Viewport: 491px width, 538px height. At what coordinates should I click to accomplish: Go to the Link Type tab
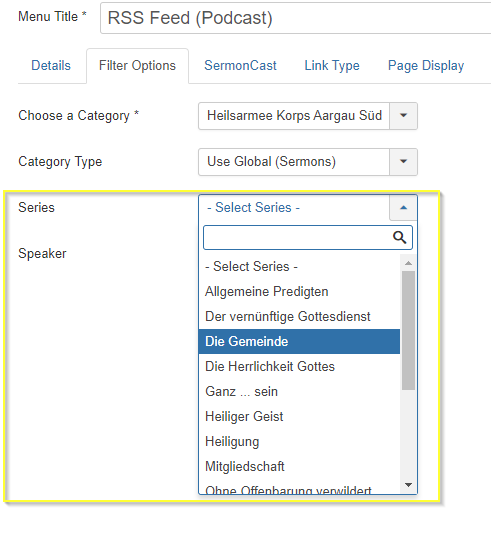(x=332, y=66)
